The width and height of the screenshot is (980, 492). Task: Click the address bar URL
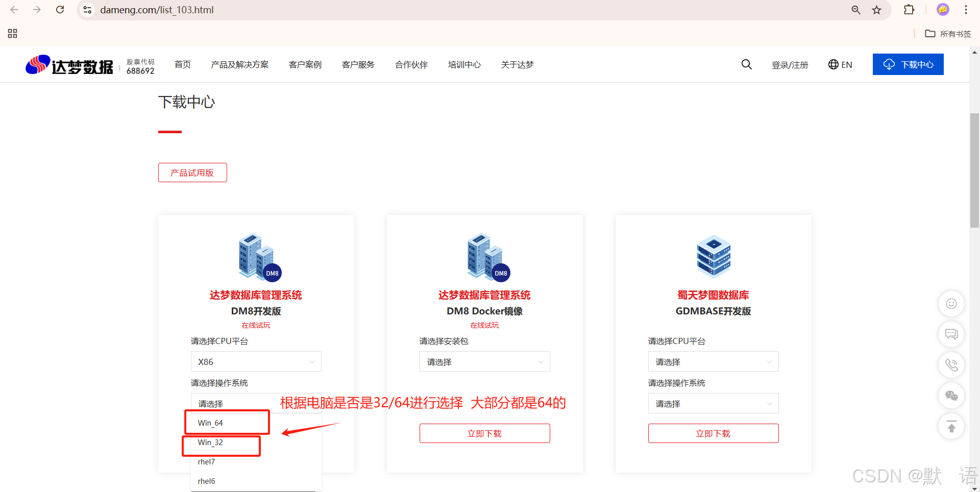[157, 10]
